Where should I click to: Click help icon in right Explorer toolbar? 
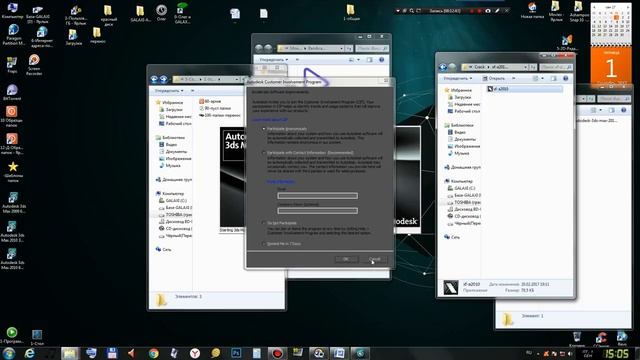(x=565, y=78)
